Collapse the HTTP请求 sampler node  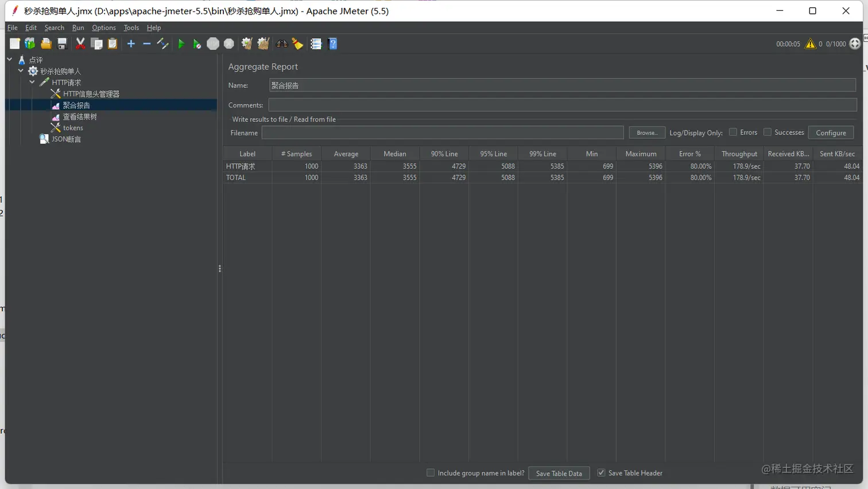click(x=32, y=82)
